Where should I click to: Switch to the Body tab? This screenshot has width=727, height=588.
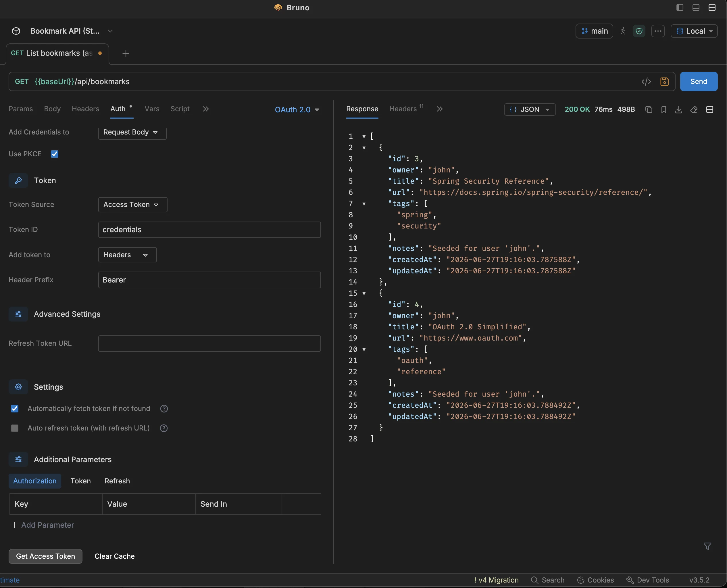point(52,109)
